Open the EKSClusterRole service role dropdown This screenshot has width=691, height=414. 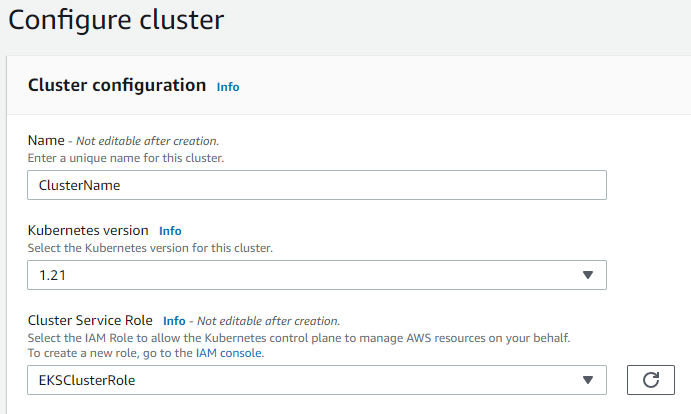[x=300, y=380]
